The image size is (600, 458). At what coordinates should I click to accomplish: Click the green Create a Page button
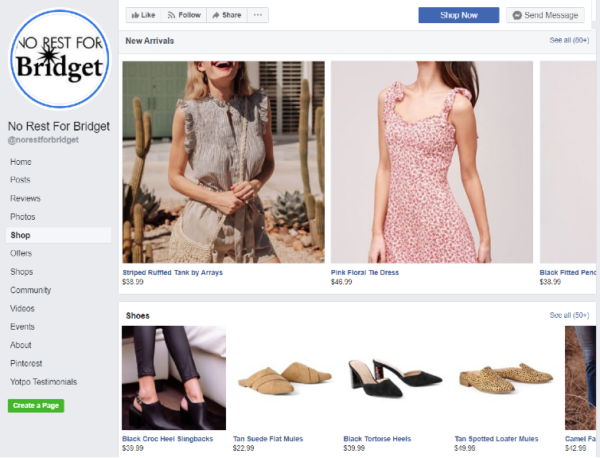pos(36,406)
